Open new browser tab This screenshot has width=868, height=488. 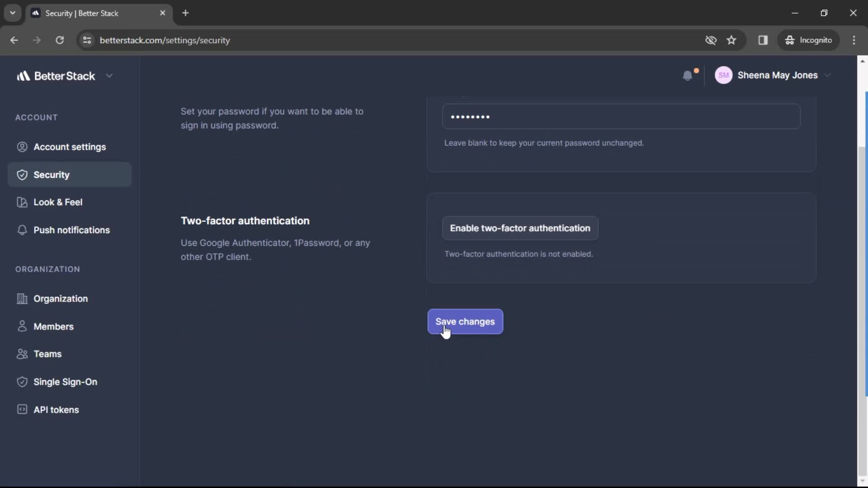coord(185,13)
